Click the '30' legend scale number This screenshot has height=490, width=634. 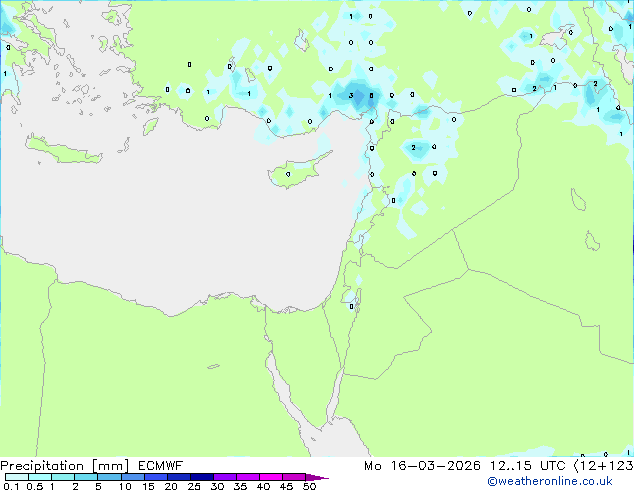click(217, 486)
